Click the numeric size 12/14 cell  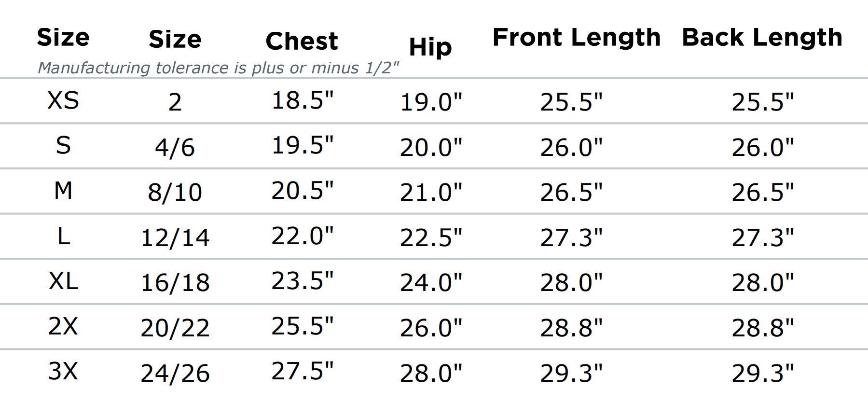tap(175, 237)
